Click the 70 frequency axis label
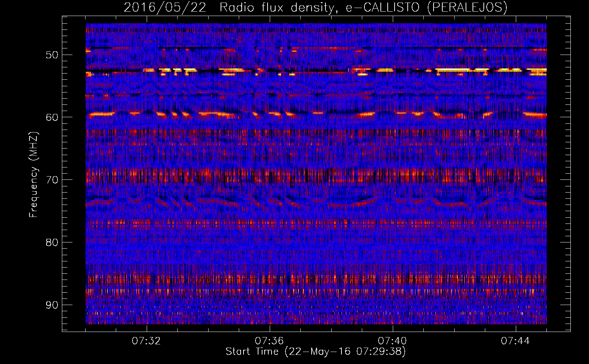 click(x=52, y=179)
